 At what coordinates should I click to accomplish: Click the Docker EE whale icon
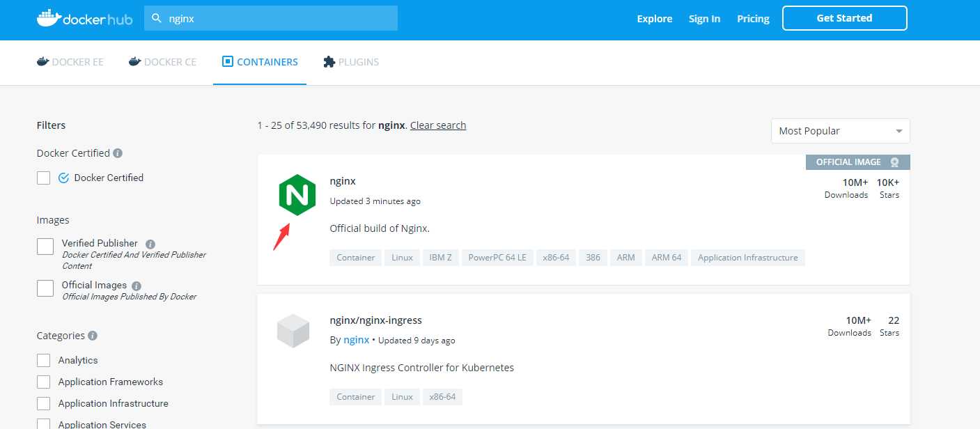click(x=43, y=62)
